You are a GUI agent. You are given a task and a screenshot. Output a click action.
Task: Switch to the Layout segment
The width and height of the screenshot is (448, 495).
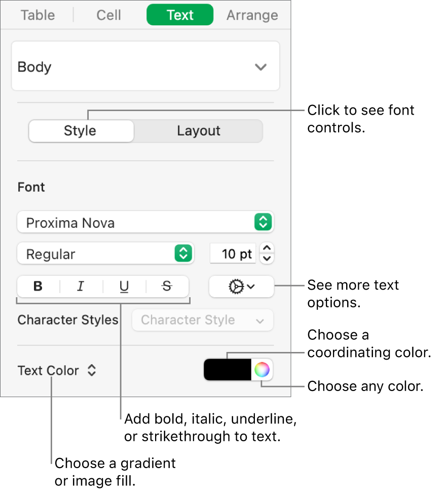click(x=198, y=131)
